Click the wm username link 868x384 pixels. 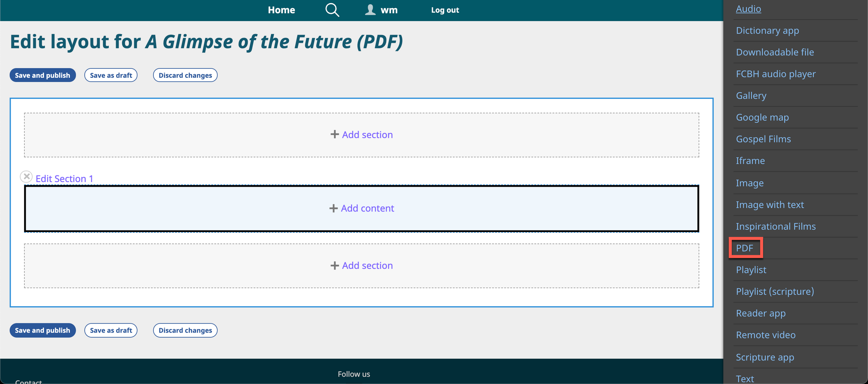click(x=389, y=10)
